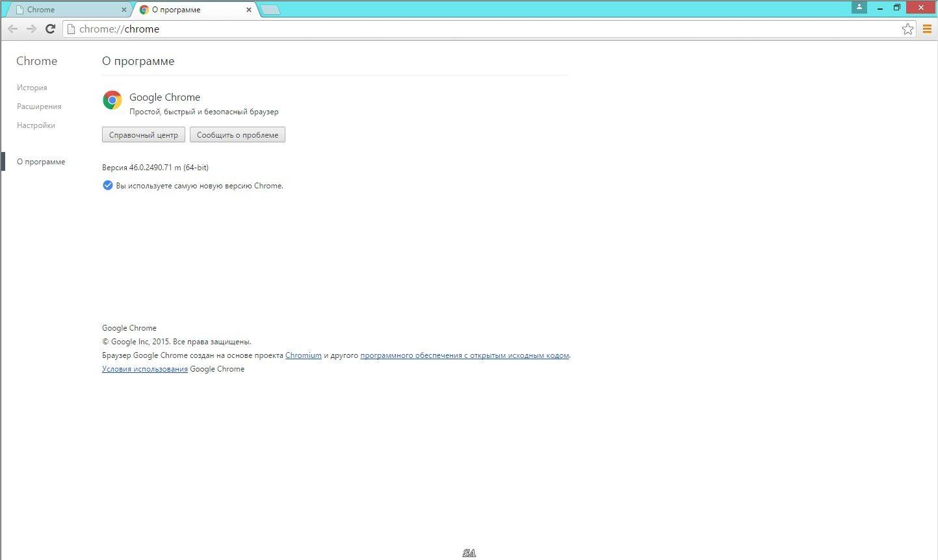
Task: Switch to the first 'Chrome' tab
Action: pos(68,10)
